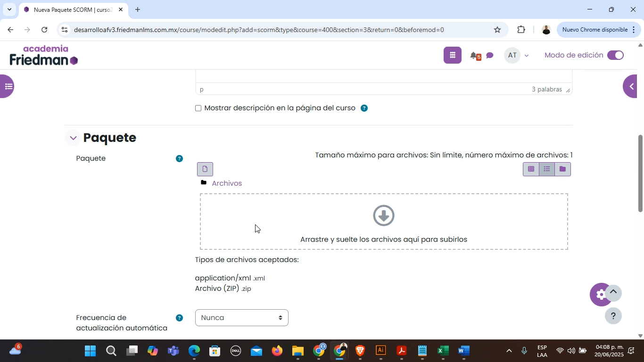Select the Nueva Paquete SCORM tab
The image size is (644, 362).
click(73, 9)
